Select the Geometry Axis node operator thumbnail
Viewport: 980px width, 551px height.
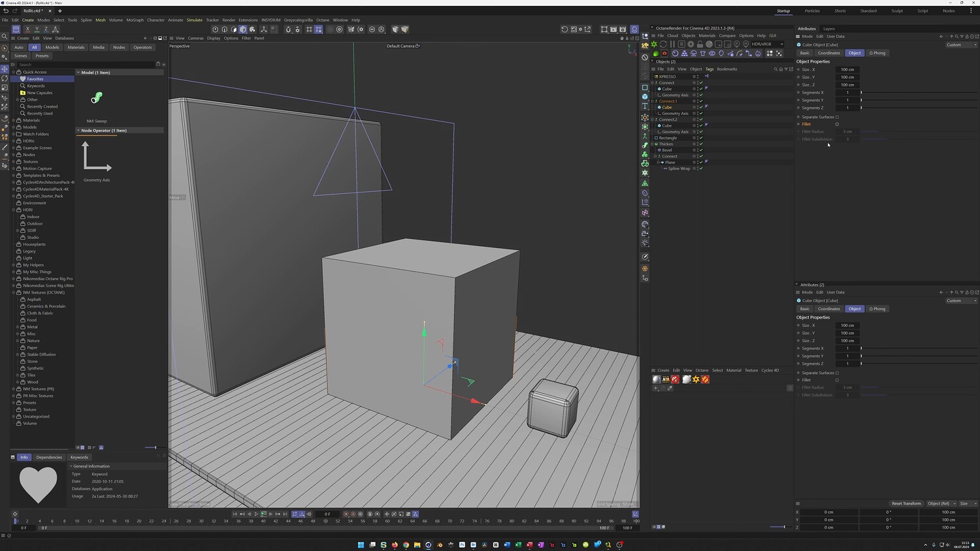point(97,157)
